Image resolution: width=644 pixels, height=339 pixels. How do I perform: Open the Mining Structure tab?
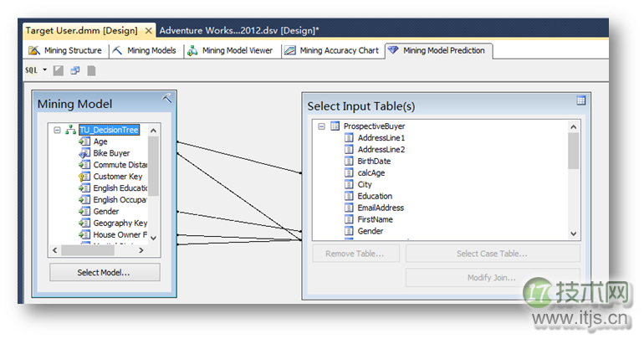pyautogui.click(x=65, y=50)
